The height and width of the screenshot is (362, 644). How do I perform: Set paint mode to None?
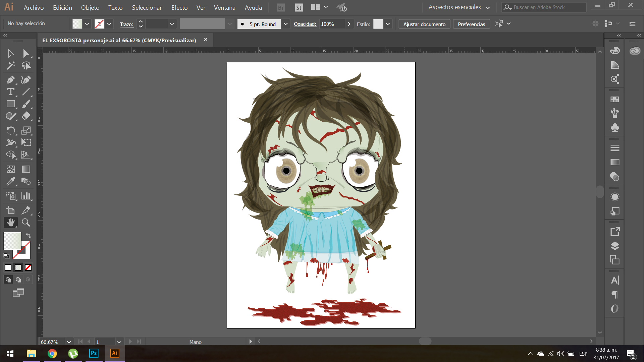pyautogui.click(x=28, y=267)
